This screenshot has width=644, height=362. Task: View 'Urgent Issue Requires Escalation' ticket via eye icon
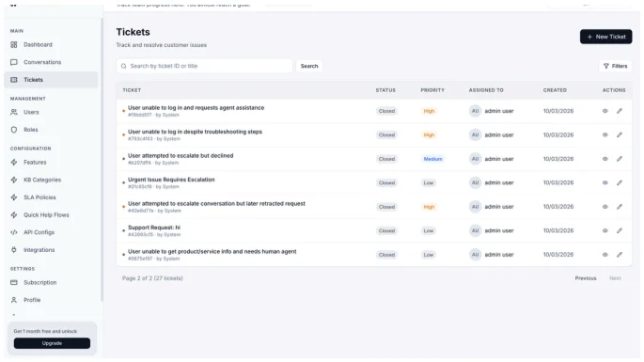(x=605, y=182)
